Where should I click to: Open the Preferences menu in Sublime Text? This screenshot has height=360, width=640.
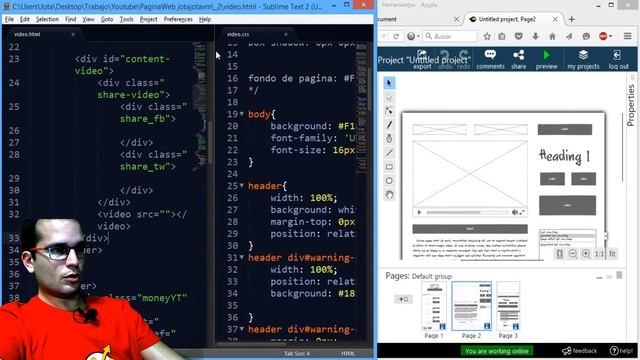click(178, 19)
